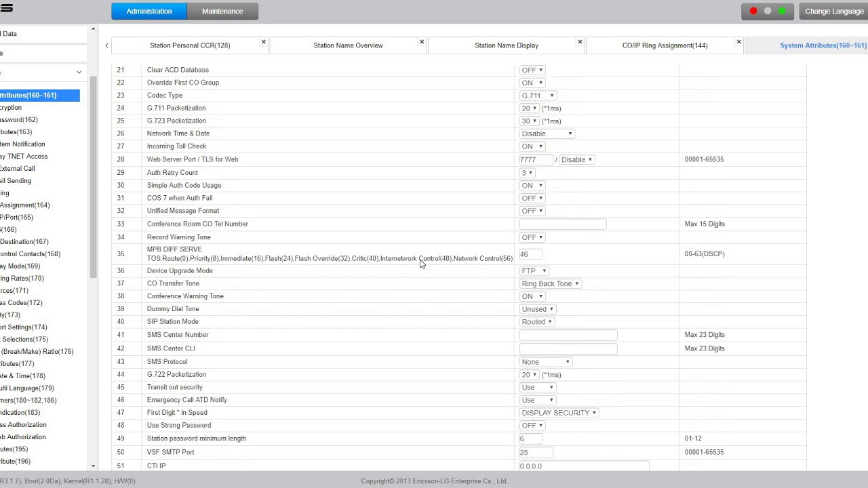Click the CTI IP address field
Image resolution: width=868 pixels, height=488 pixels.
585,466
